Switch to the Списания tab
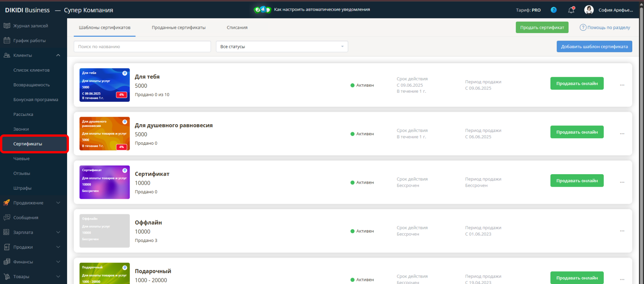This screenshot has width=644, height=284. pyautogui.click(x=237, y=28)
